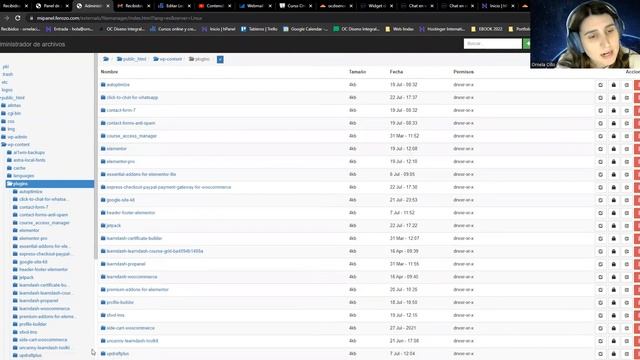
Task: Open the autoptimize folder in the file list
Action: [x=118, y=85]
